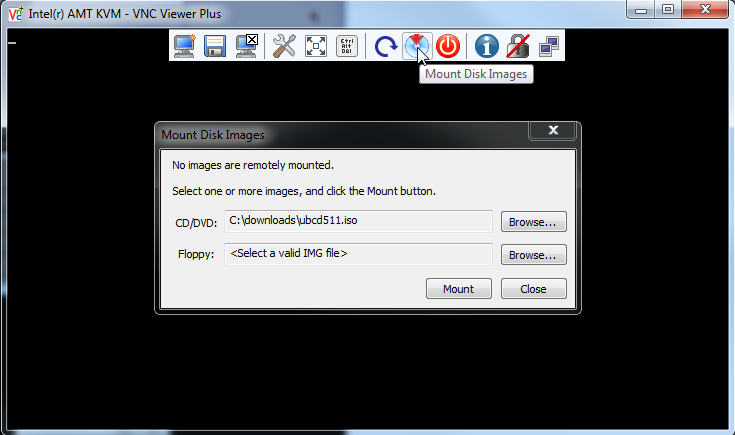
Task: Click the blue circular arrow reset icon
Action: pyautogui.click(x=386, y=46)
